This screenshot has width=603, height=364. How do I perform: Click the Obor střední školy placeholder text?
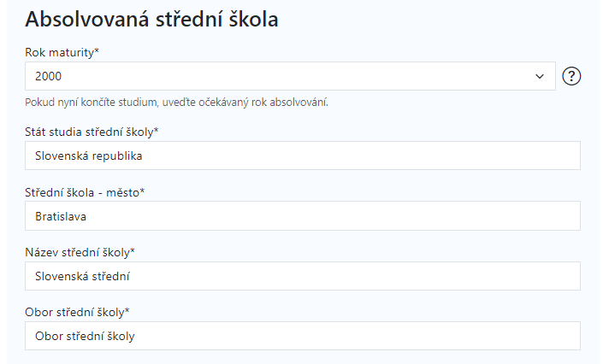85,337
